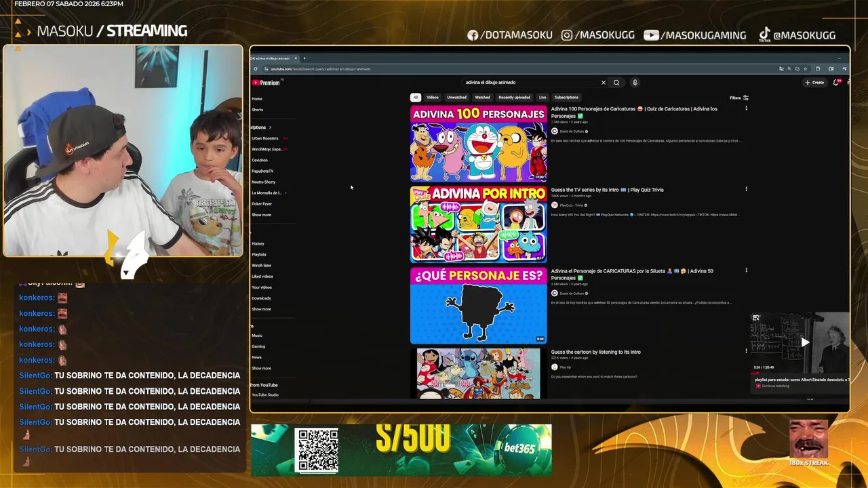Click the site info icon in address bar
This screenshot has width=868, height=488.
coord(267,68)
